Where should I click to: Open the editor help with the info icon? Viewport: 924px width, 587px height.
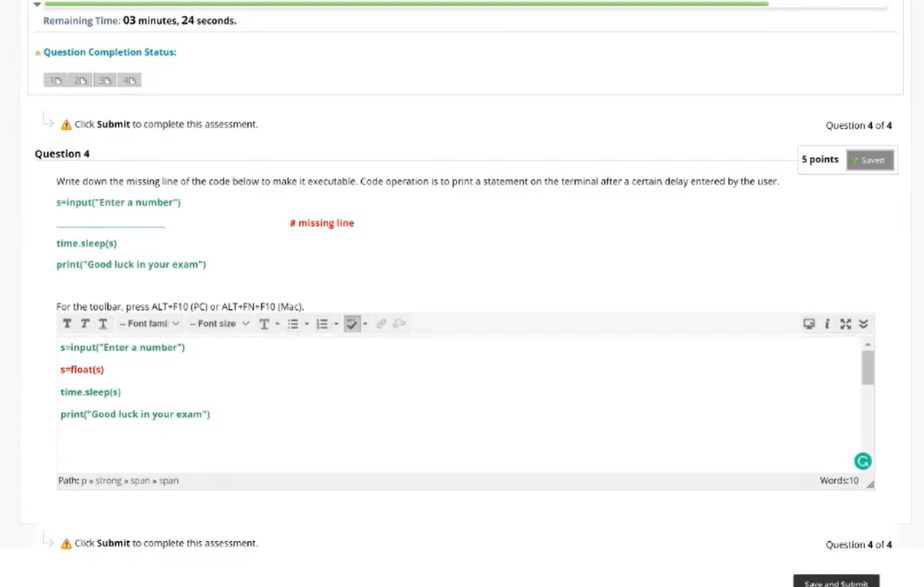coord(827,324)
